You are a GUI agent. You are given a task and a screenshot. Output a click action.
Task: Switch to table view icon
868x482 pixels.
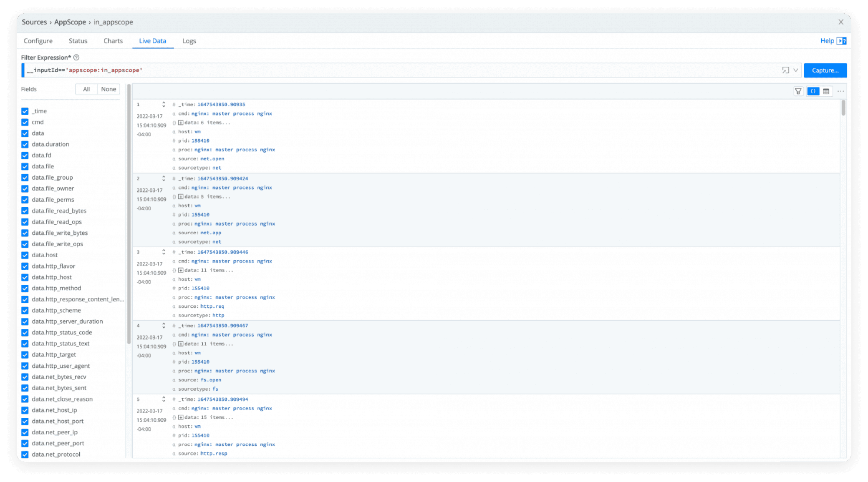pos(826,91)
